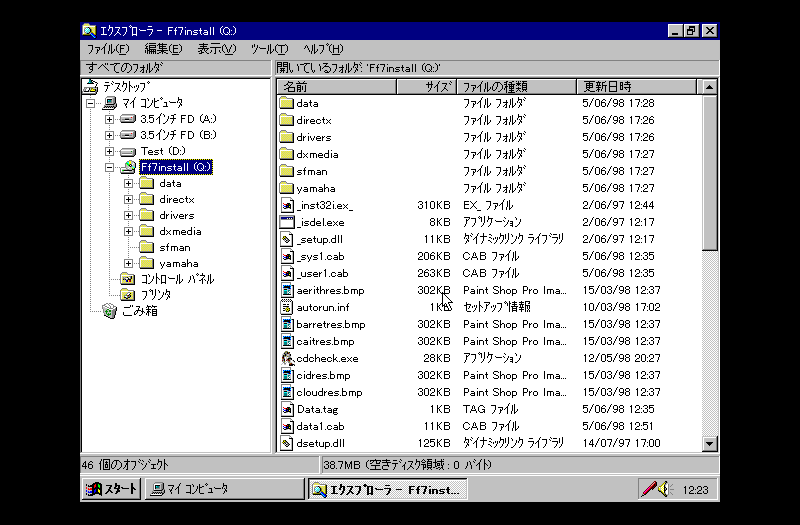Click the speaker volume icon in tray
Screen dimensions: 800x525
point(665,489)
